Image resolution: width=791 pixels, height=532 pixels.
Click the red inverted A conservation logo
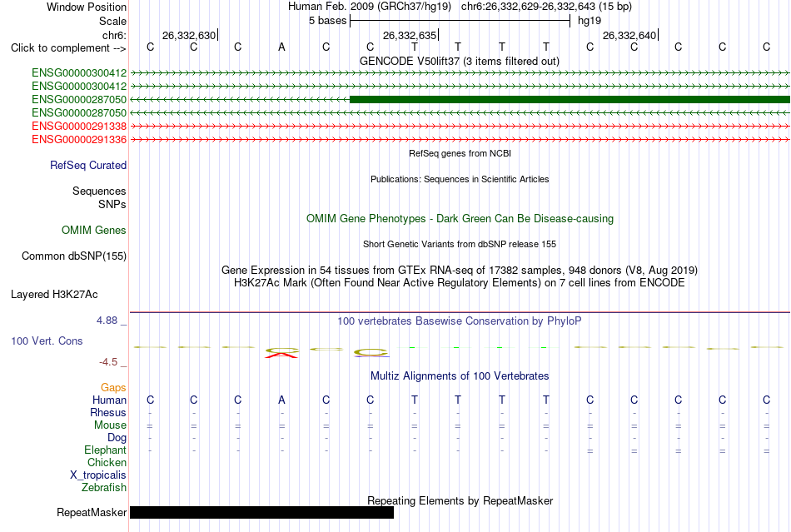281,355
